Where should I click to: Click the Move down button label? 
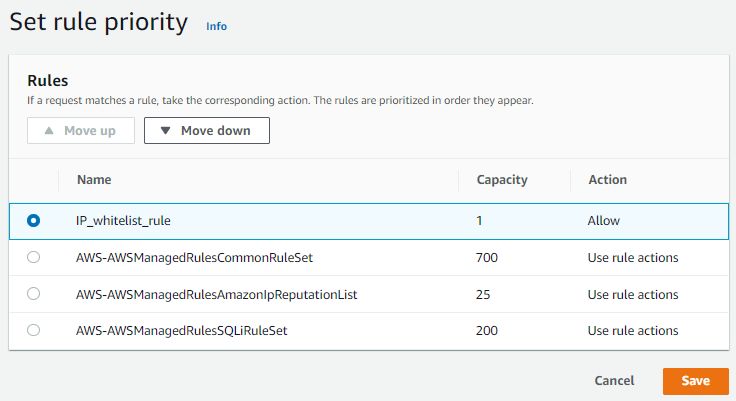[x=215, y=131]
